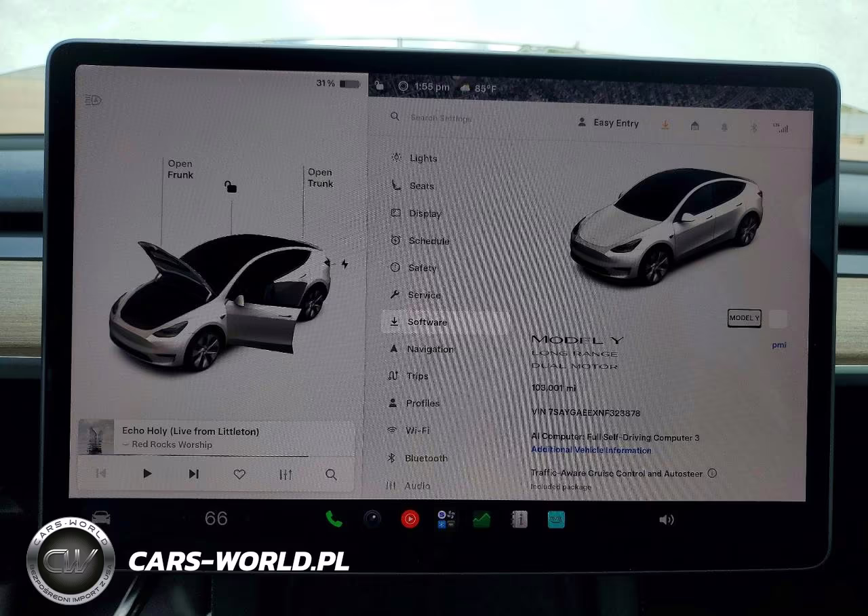The image size is (868, 616).
Task: Tap the Bluetooth icon in settings header
Action: point(753,127)
